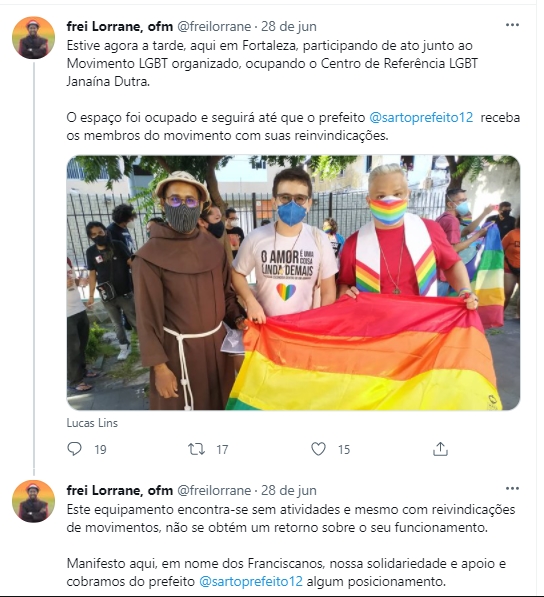Screen dimensions: 544x597
Task: Click @freilorrane handle on second tweet
Action: (x=214, y=490)
